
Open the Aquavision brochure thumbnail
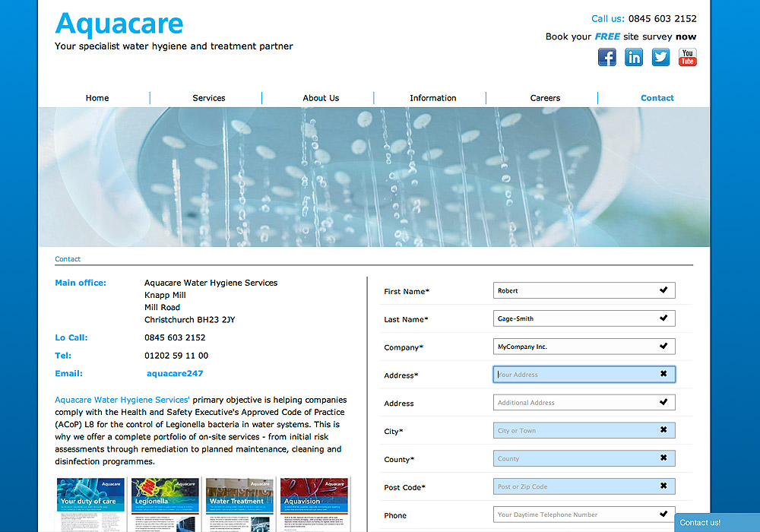point(314,505)
